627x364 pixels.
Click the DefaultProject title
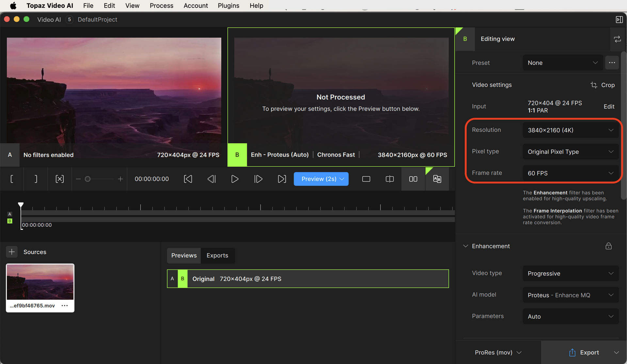(x=97, y=20)
